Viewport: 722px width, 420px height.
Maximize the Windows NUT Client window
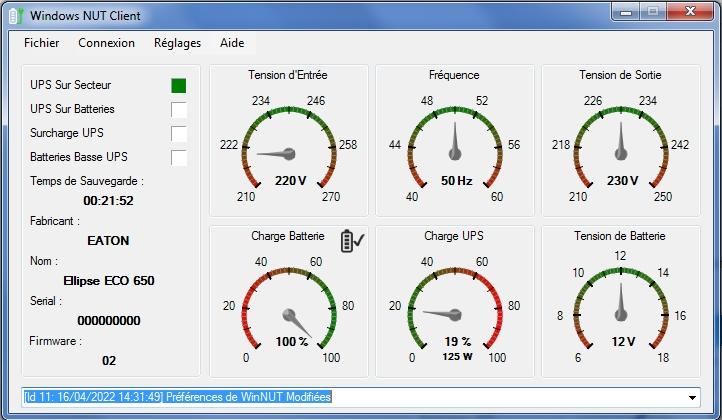pyautogui.click(x=653, y=12)
